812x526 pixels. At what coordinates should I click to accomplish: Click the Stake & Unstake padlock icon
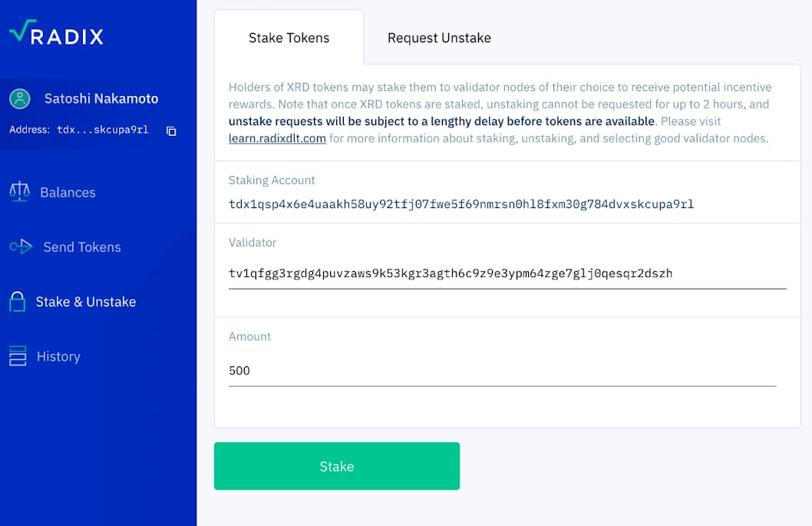point(18,301)
